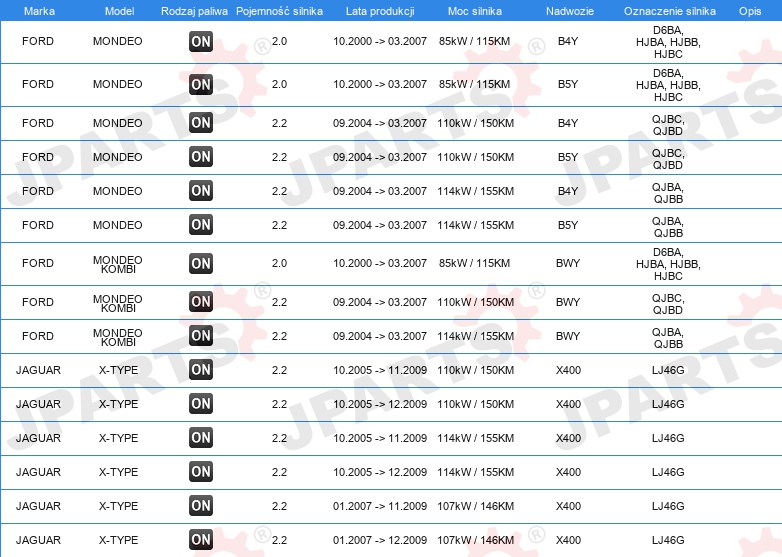Click ON icon in Mondeo 114kW B5Y row
The height and width of the screenshot is (557, 782).
click(x=201, y=224)
